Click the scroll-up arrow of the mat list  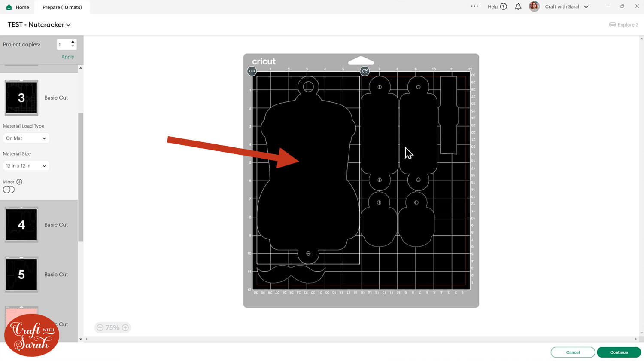[x=81, y=68]
